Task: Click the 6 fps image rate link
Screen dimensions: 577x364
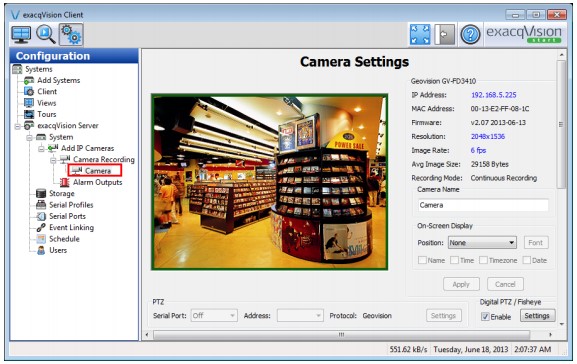Action: click(x=478, y=150)
